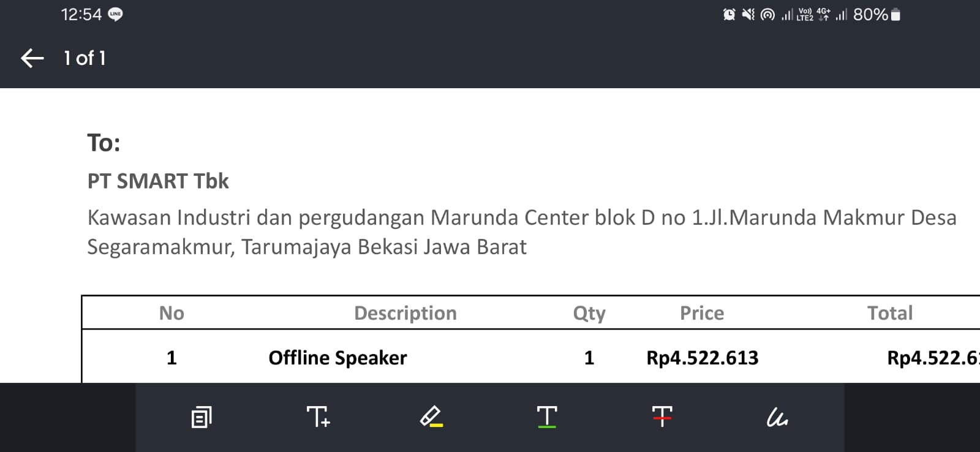Tap the muted sound status icon
This screenshot has height=452, width=980.
coord(748,14)
